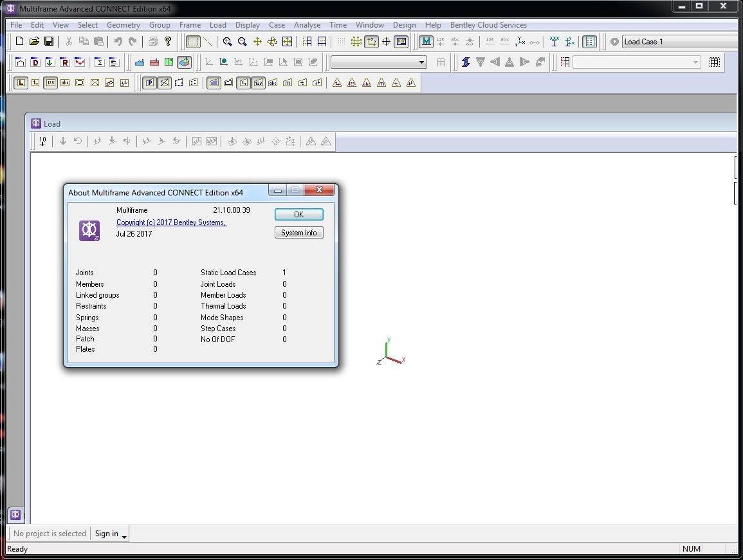Image resolution: width=743 pixels, height=560 pixels.
Task: Click the blue shape rendering icon
Action: pos(140,62)
